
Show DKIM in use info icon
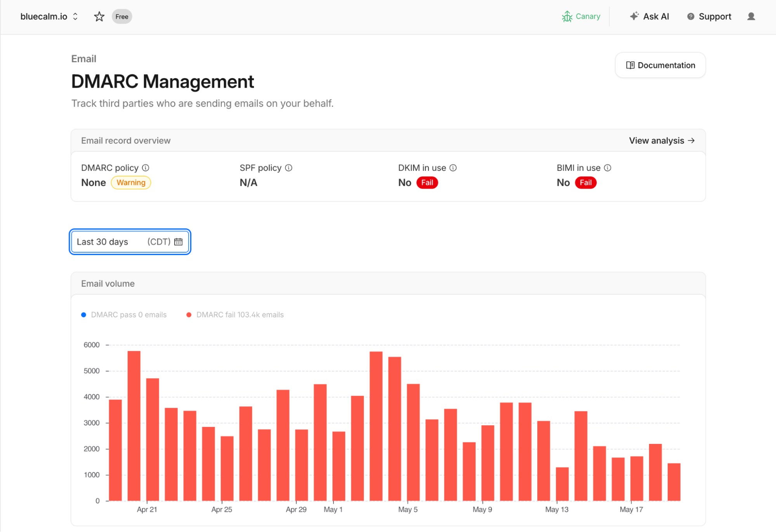[x=453, y=168]
